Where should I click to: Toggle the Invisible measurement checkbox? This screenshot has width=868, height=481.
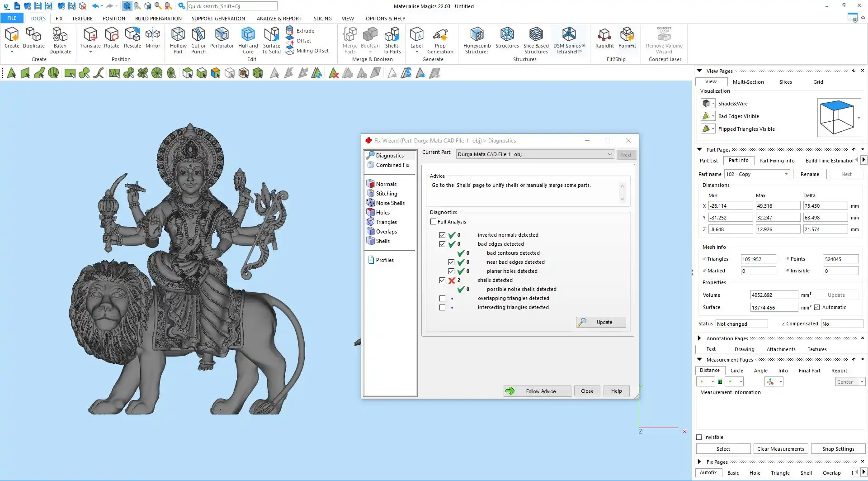coord(699,437)
